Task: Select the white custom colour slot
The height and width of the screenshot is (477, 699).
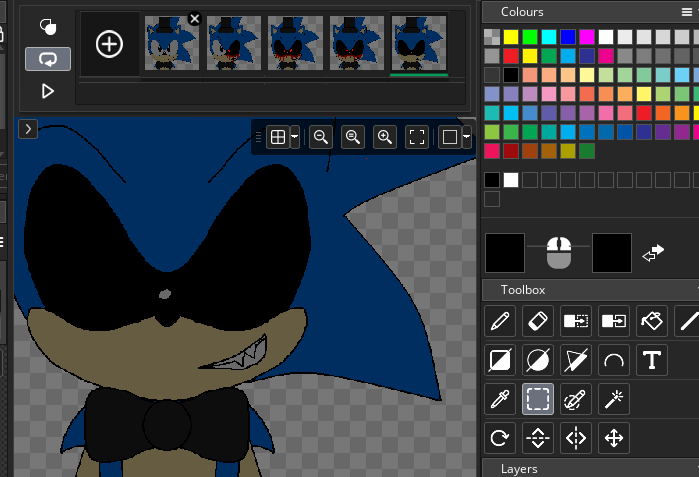Action: 511,180
